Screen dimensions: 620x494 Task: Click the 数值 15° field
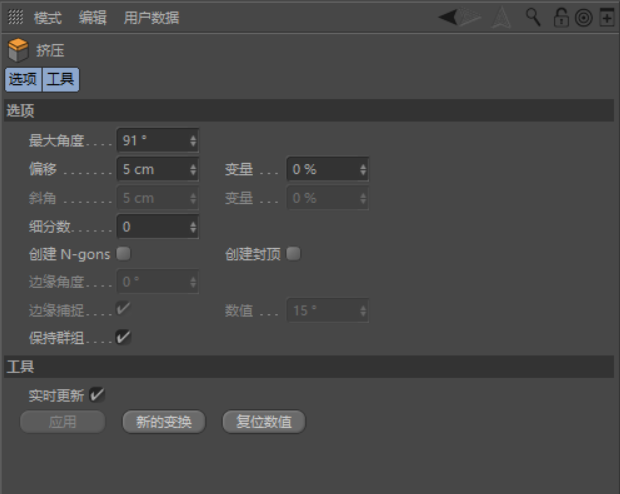tap(328, 310)
